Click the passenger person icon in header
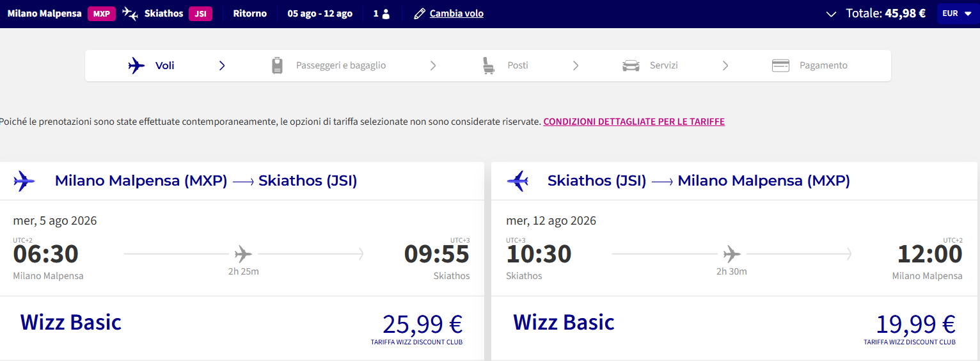Screen dimensions: 980x361 (386, 14)
